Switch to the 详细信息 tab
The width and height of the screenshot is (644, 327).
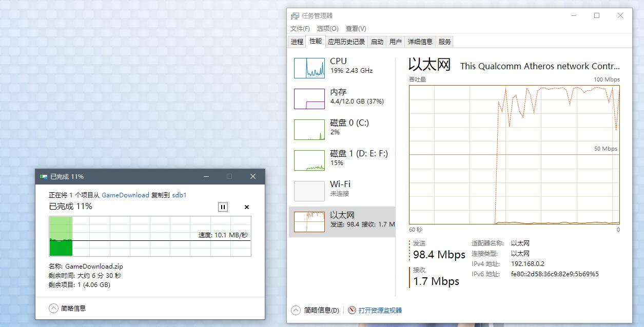pyautogui.click(x=420, y=42)
